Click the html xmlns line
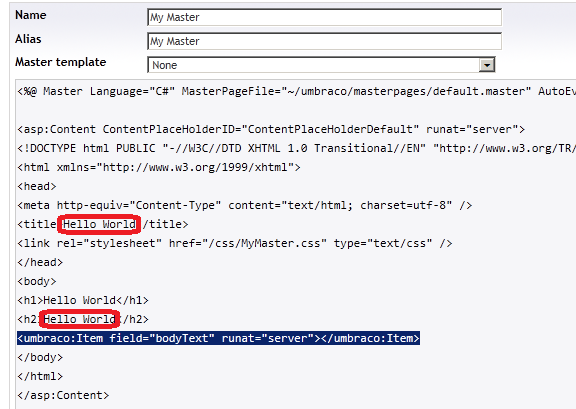 pyautogui.click(x=159, y=167)
